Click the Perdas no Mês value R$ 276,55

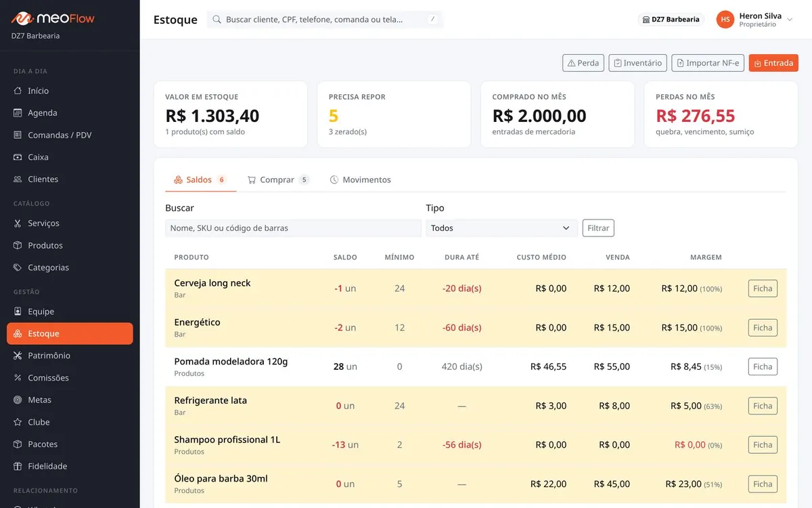point(696,116)
